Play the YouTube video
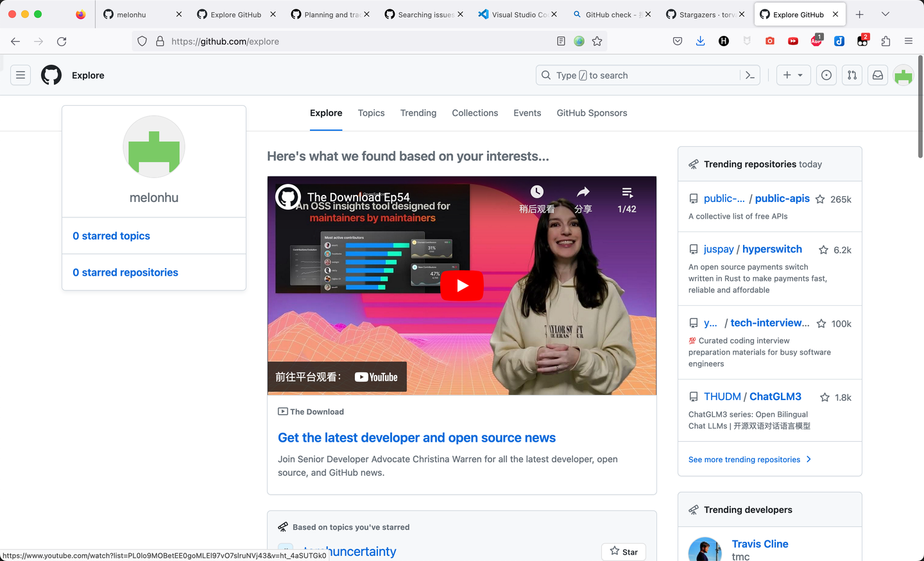Viewport: 924px width, 561px height. pyautogui.click(x=462, y=286)
